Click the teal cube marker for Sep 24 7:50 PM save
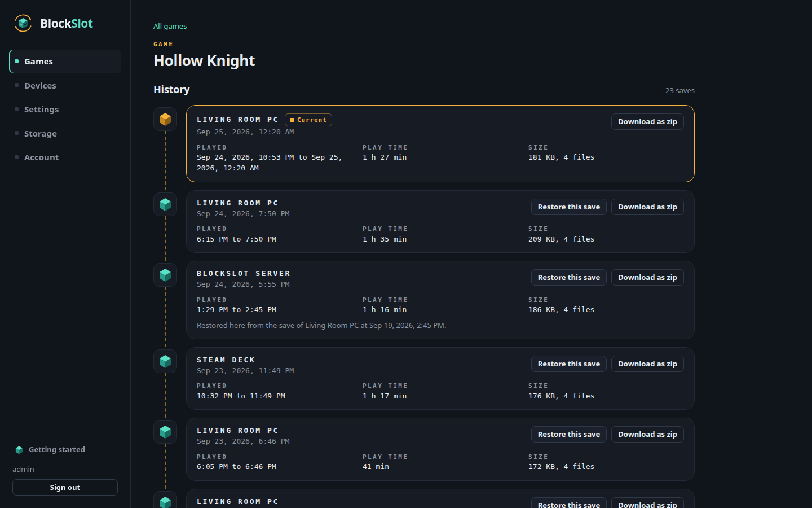Screen dimensions: 812x508 pyautogui.click(x=165, y=204)
